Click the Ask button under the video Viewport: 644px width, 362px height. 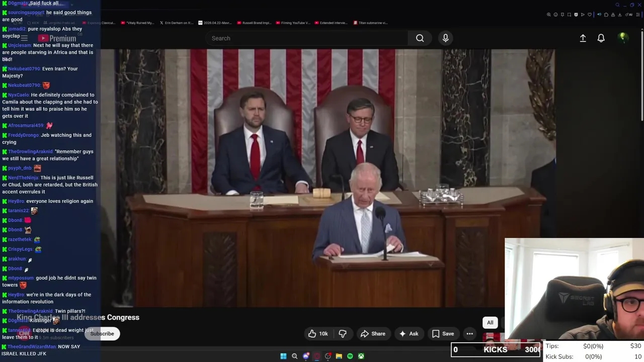pyautogui.click(x=409, y=334)
